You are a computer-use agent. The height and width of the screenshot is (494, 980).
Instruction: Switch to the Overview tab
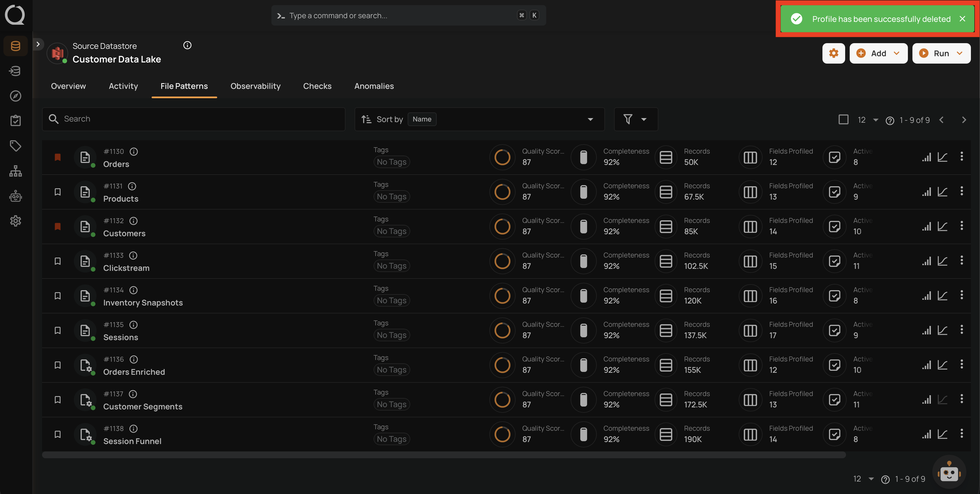(68, 86)
